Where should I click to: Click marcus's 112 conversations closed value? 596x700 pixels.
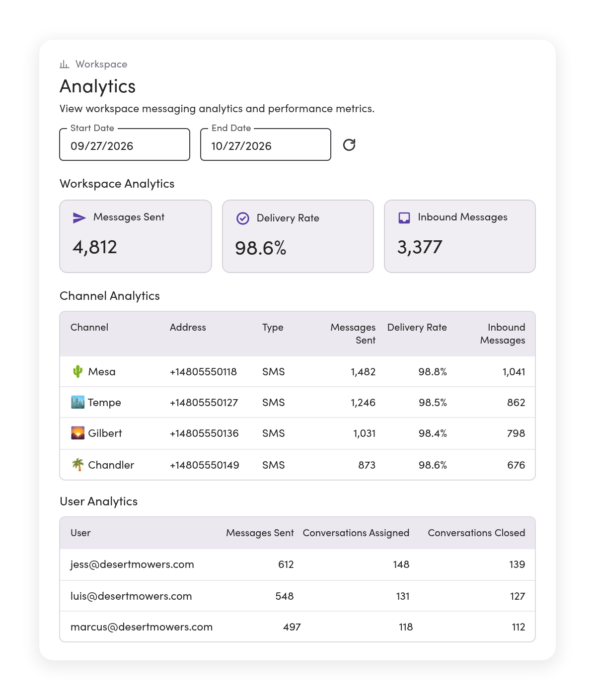click(x=519, y=627)
